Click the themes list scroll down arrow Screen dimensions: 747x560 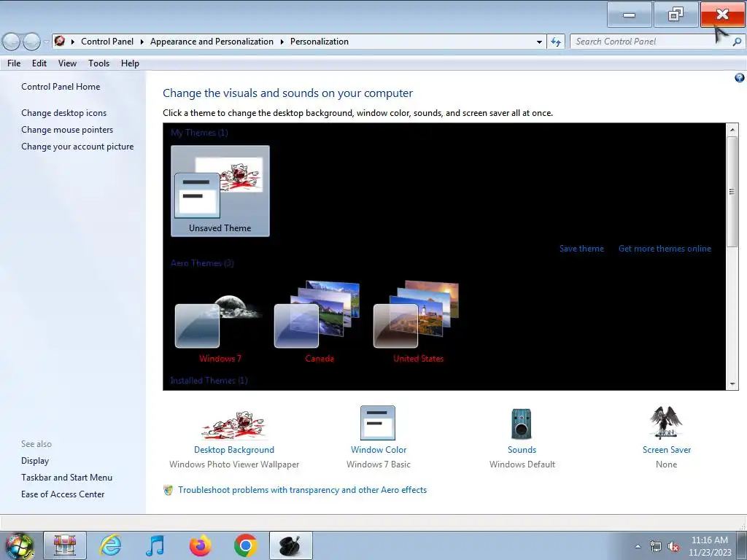pos(732,384)
